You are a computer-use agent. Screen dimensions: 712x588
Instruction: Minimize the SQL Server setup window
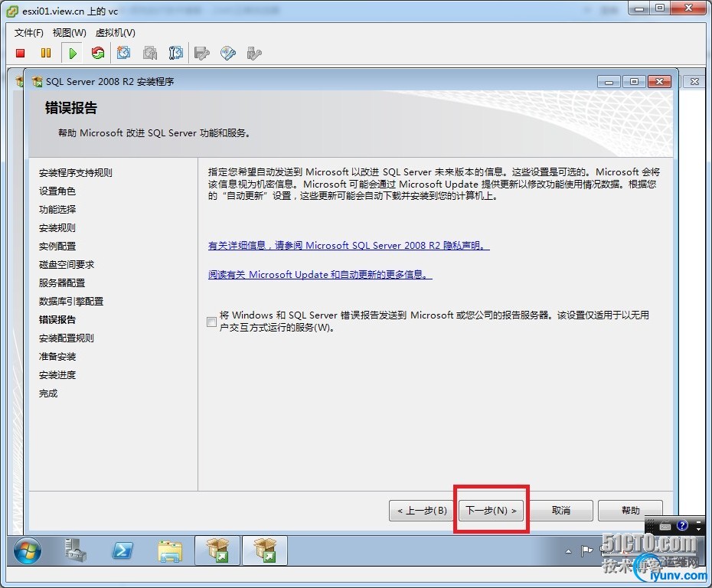tap(609, 82)
